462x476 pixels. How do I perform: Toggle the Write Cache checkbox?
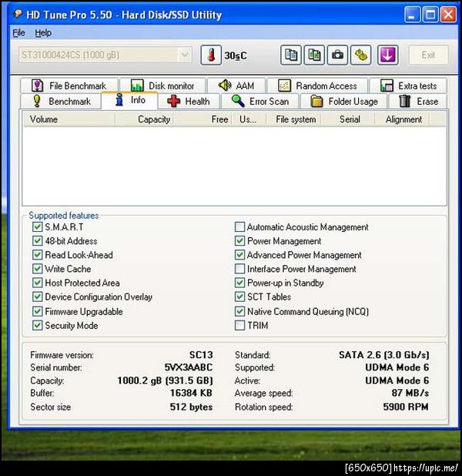tap(37, 269)
